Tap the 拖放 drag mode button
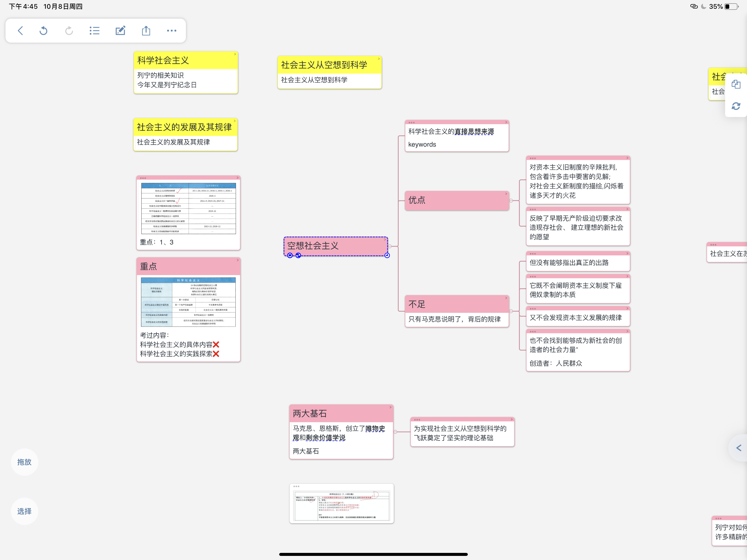 [24, 462]
